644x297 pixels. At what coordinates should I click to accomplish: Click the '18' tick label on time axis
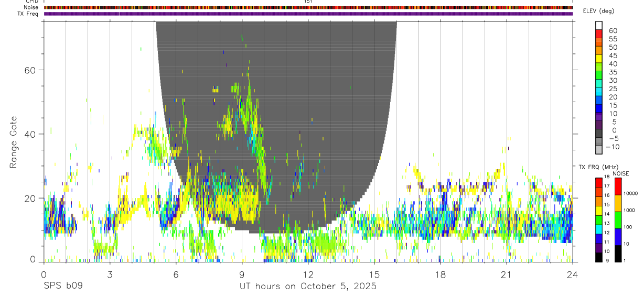440,274
